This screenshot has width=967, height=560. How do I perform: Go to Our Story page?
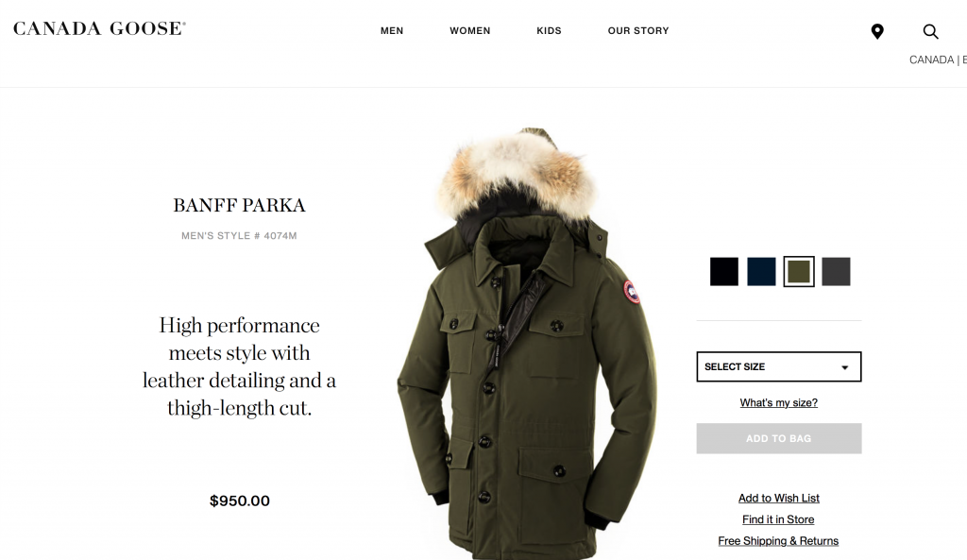click(x=638, y=31)
